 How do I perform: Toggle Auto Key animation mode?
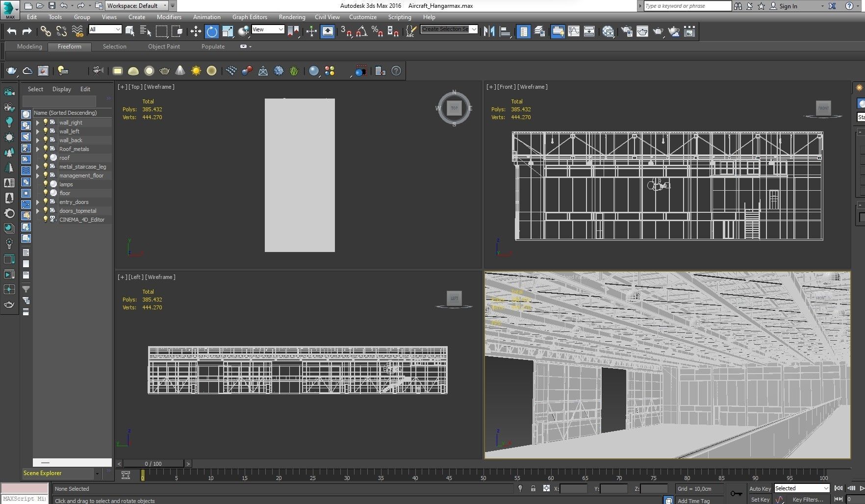click(x=760, y=489)
